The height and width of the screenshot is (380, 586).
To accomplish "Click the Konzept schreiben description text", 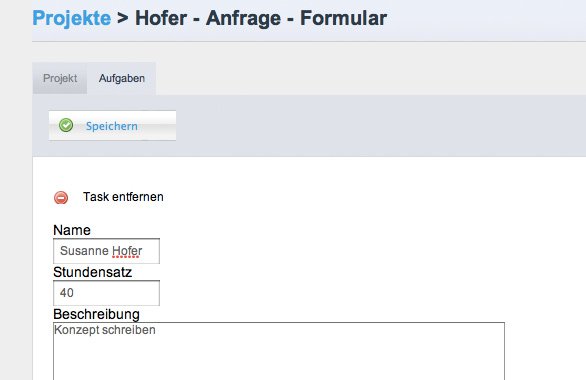I will tap(105, 330).
